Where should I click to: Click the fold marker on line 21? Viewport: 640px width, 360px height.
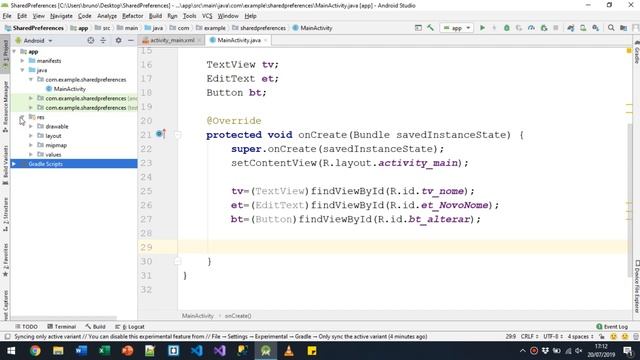click(178, 135)
